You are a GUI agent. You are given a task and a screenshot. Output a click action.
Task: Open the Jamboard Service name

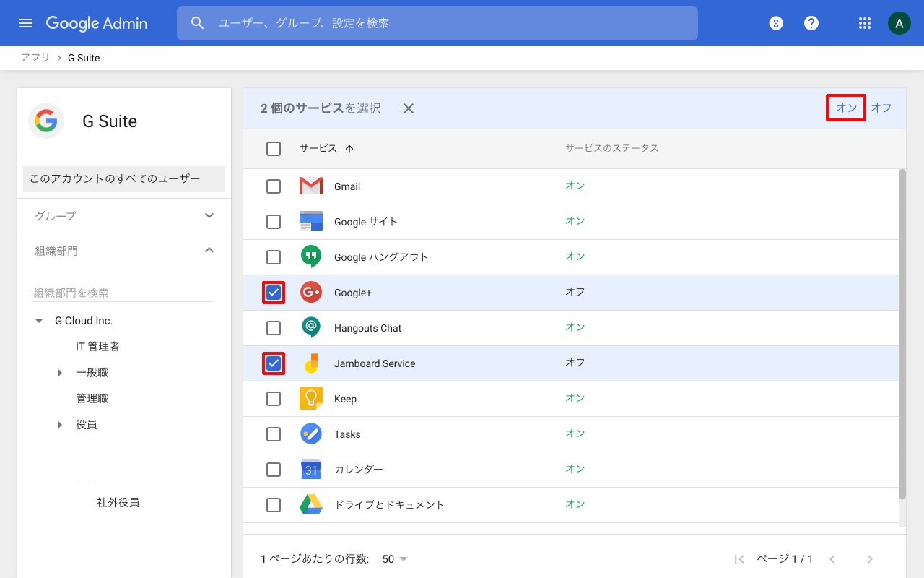click(375, 363)
